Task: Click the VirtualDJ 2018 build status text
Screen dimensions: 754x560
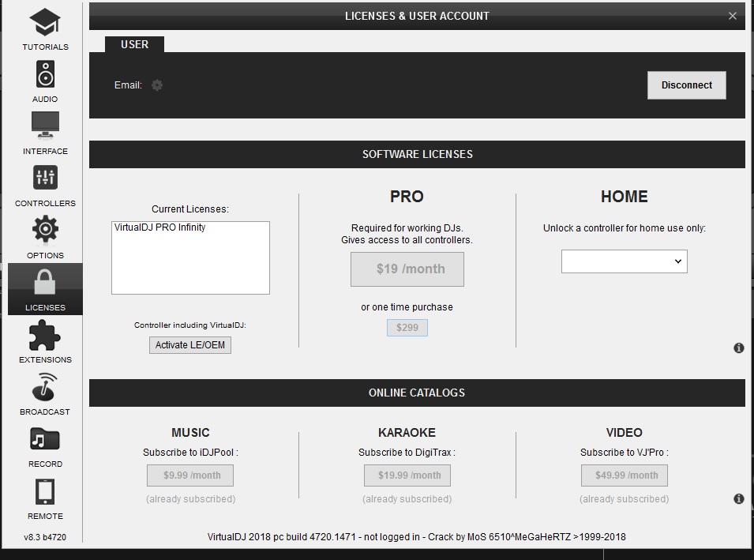Action: (x=416, y=537)
